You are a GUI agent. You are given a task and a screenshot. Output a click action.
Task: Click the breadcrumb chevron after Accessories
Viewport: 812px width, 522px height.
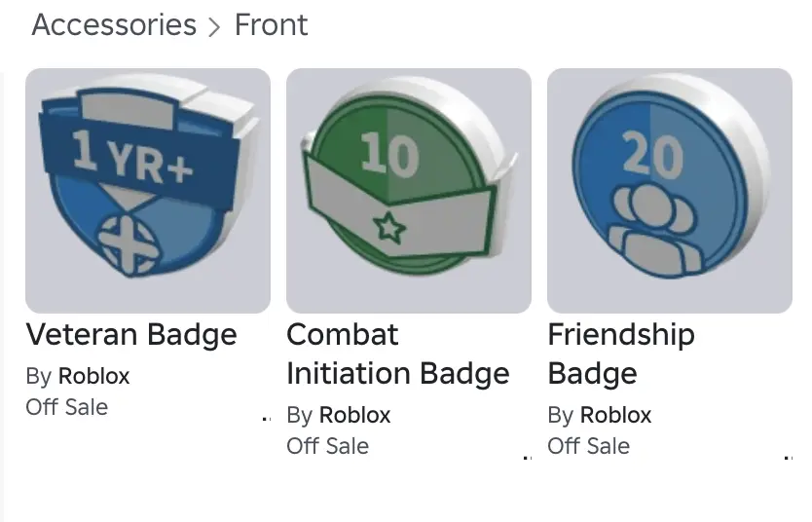click(215, 26)
